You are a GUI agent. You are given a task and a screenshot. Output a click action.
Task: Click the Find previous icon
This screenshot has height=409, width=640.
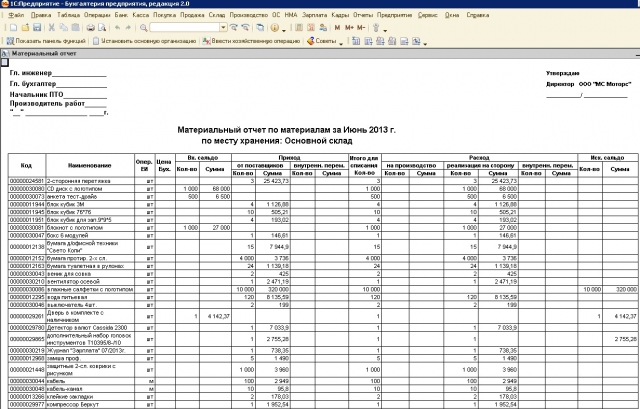pyautogui.click(x=245, y=28)
